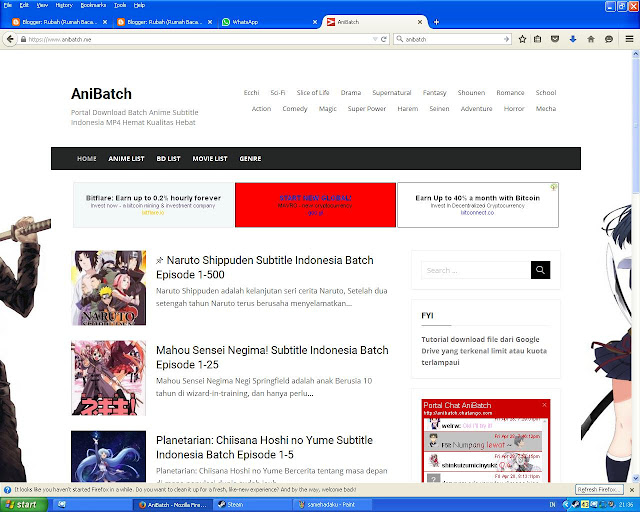Open the Tools menu
The height and width of the screenshot is (512, 640).
point(120,5)
